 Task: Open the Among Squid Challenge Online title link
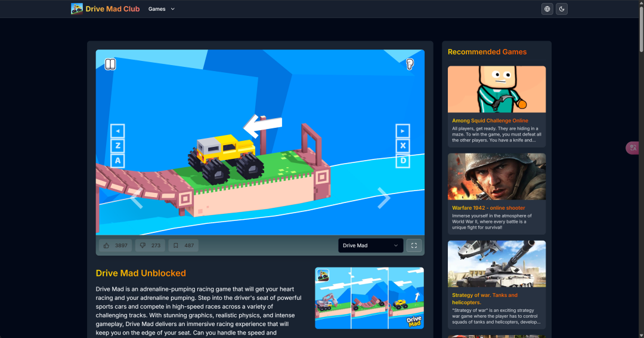tap(490, 121)
